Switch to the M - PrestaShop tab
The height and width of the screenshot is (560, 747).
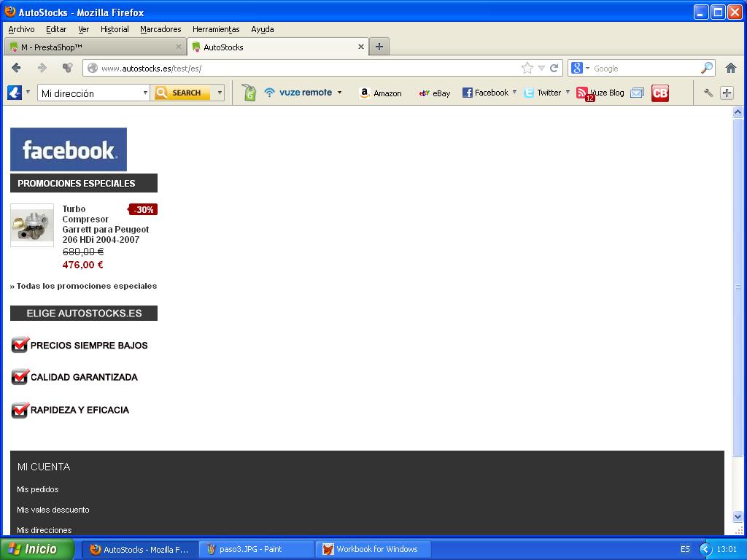tap(96, 47)
